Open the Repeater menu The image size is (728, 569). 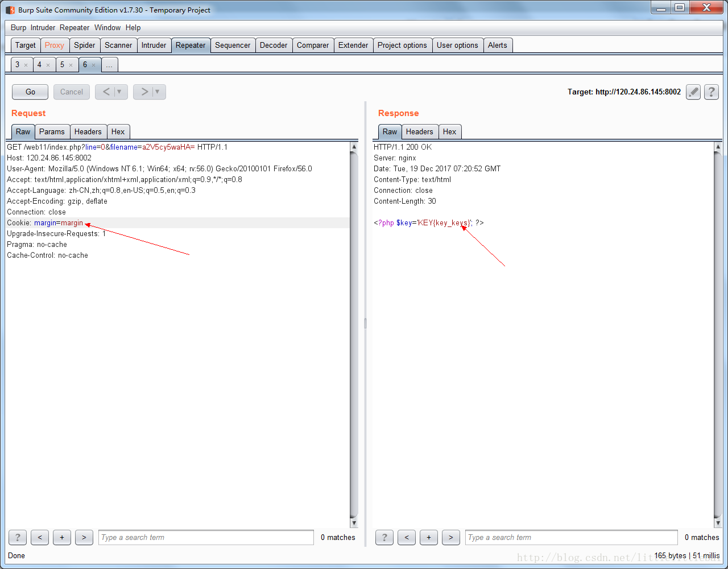(x=75, y=27)
